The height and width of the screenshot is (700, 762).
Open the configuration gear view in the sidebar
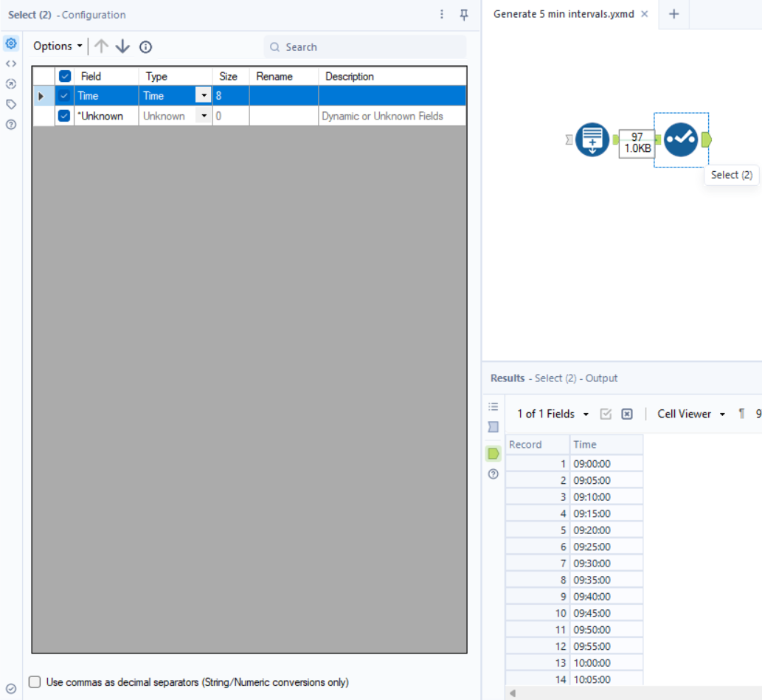(10, 44)
